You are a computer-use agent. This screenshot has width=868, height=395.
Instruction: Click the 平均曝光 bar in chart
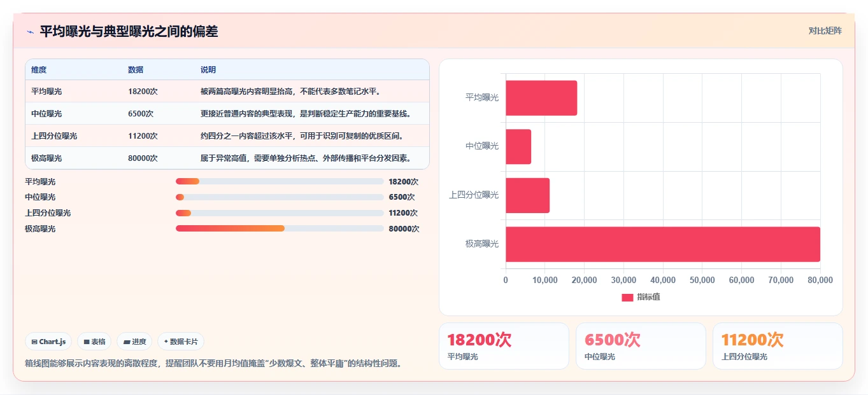coord(541,98)
